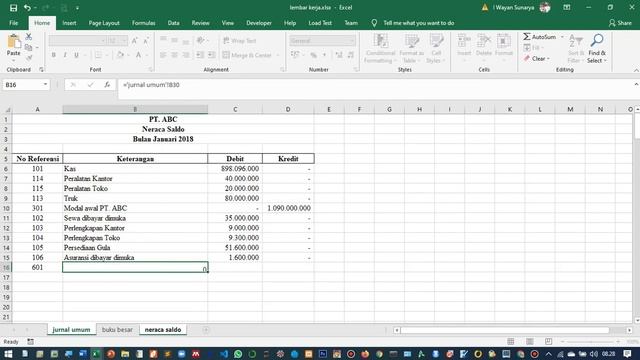
Task: Click fill color bucket icon
Action: pyautogui.click(x=120, y=55)
